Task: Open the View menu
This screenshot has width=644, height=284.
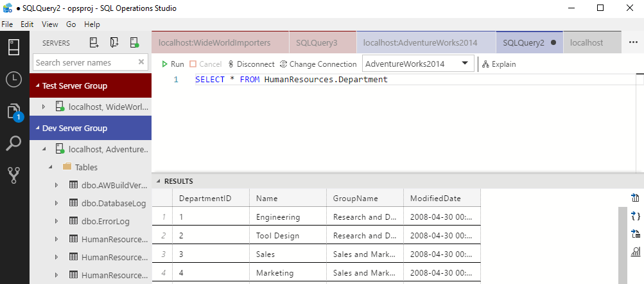Action: 49,24
